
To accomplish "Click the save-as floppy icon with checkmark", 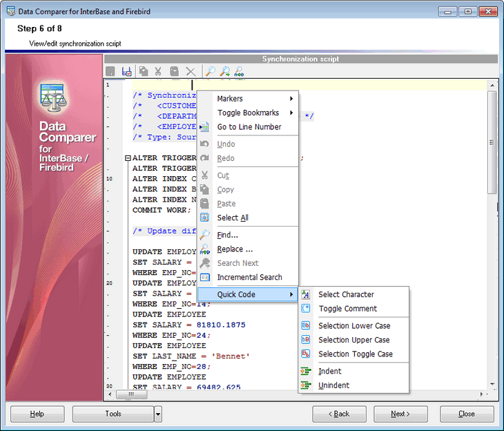I will coord(126,71).
